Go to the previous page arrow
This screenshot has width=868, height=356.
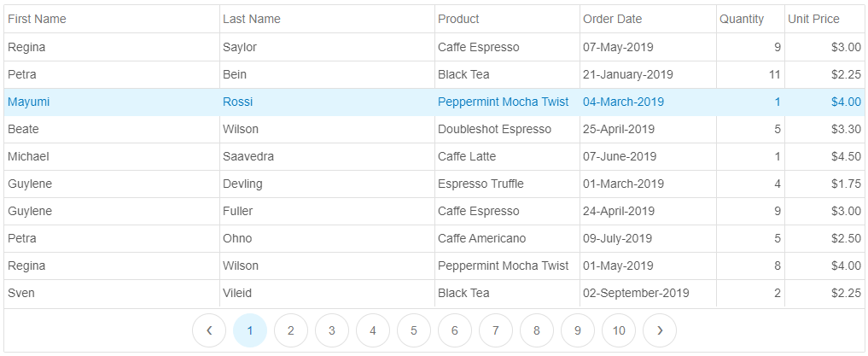tap(209, 330)
